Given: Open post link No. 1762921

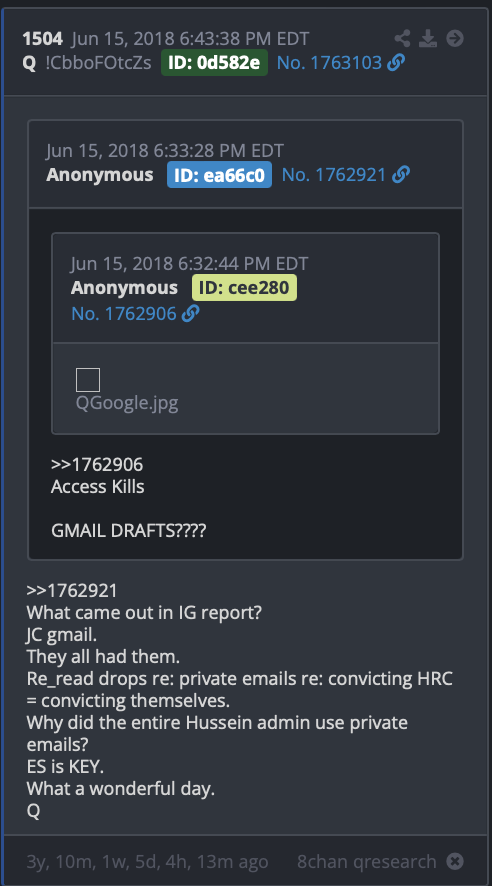Looking at the screenshot, I should pyautogui.click(x=334, y=175).
